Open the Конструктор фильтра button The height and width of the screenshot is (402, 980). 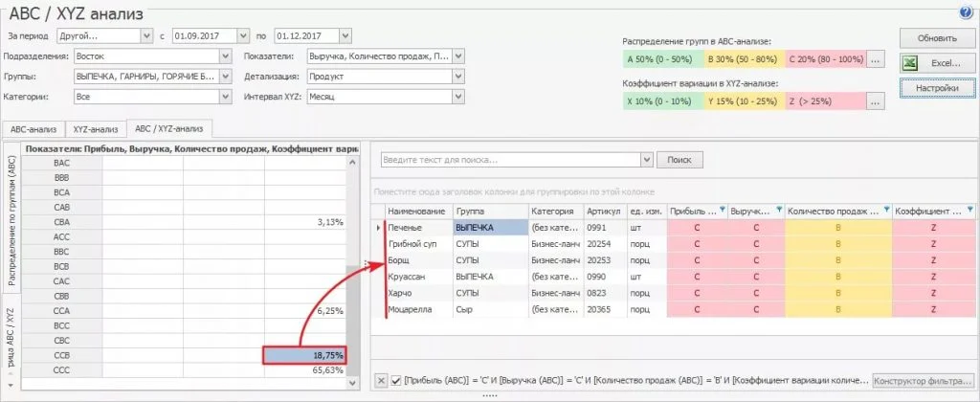[x=924, y=380]
